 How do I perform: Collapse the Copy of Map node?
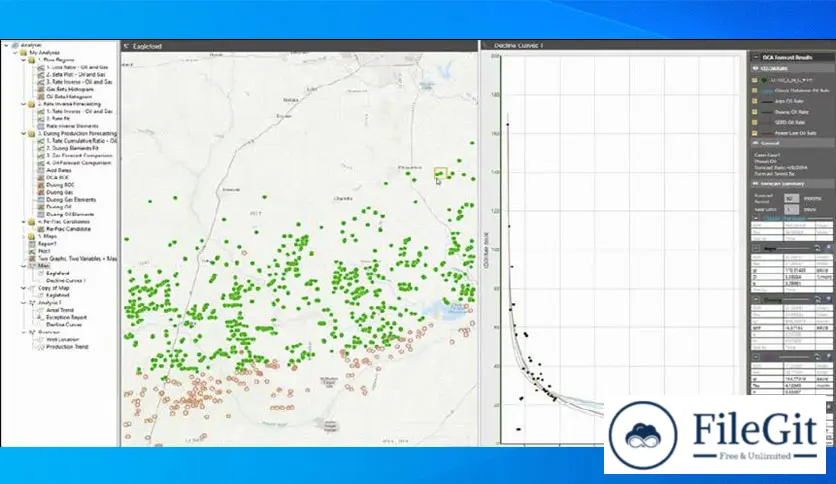click(24, 288)
